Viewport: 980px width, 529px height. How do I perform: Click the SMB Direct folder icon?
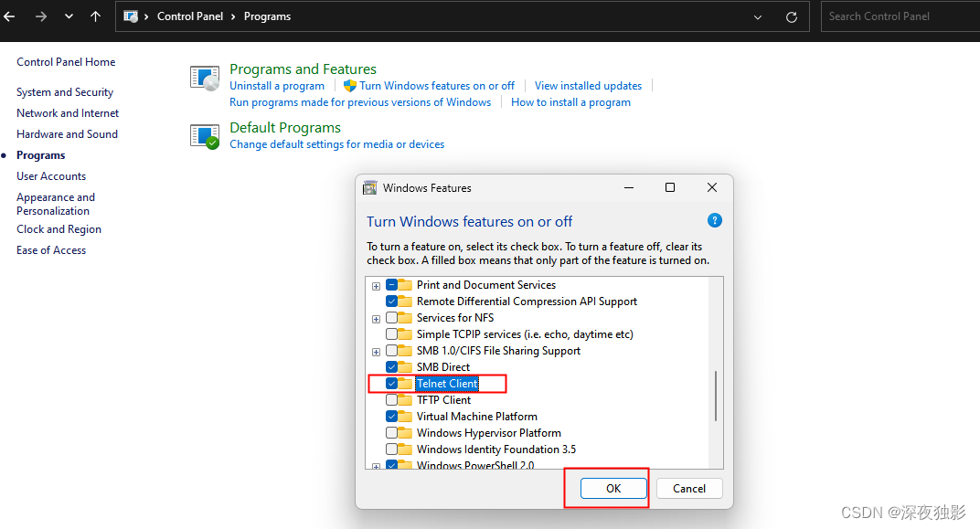click(406, 366)
